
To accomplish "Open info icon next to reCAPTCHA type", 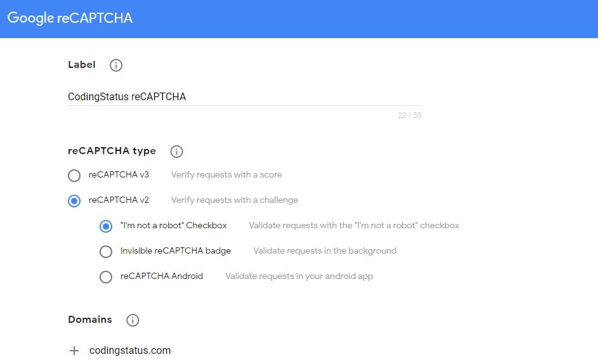I will pos(177,152).
